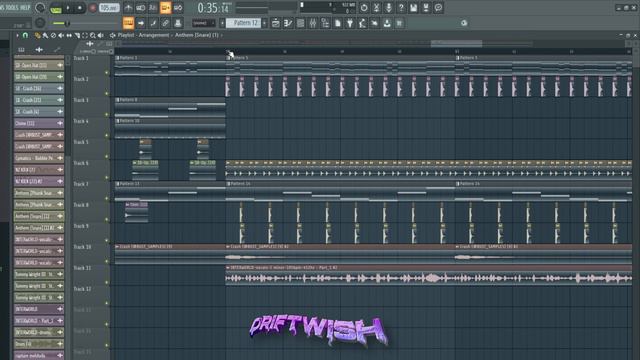Viewport: 640px width, 360px height.
Task: Open the Pattern 12 selector
Action: click(x=244, y=23)
